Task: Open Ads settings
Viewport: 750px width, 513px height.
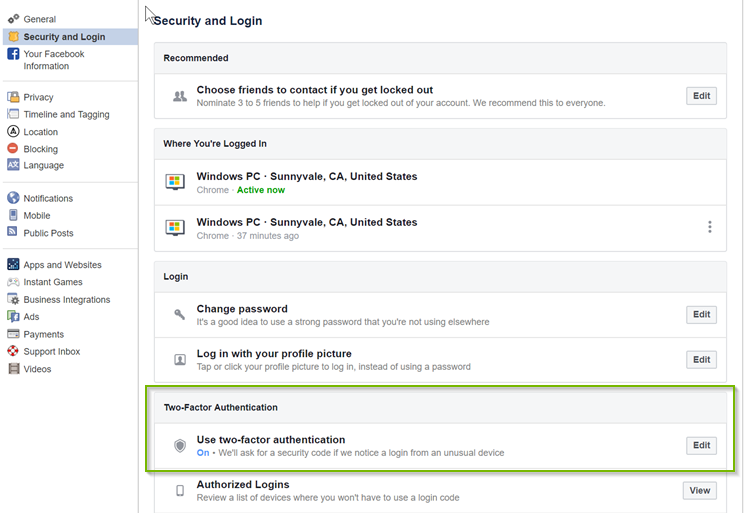Action: [x=32, y=317]
